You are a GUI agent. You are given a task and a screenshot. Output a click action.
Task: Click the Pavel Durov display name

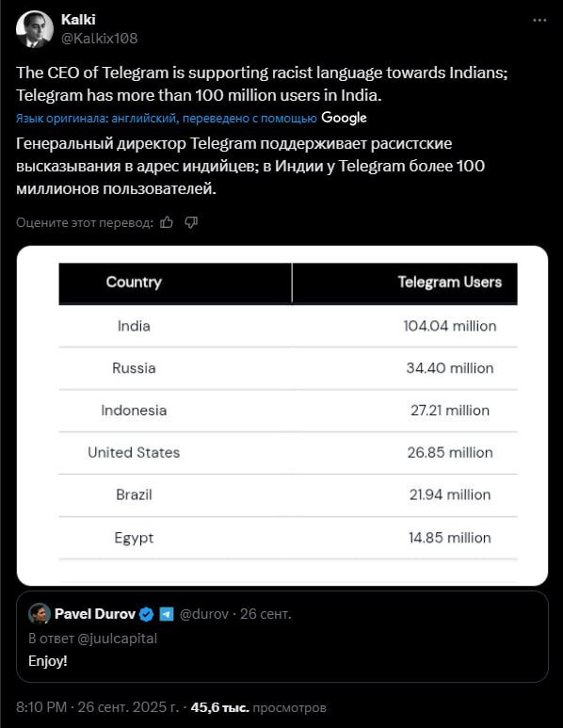click(95, 614)
